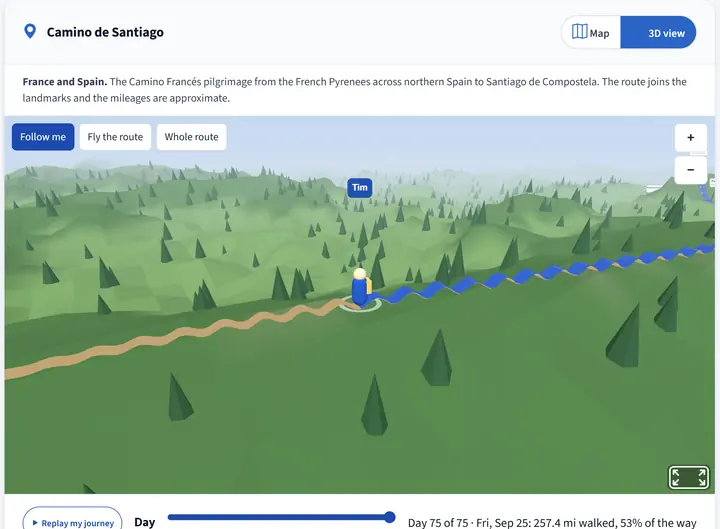The image size is (720, 529).
Task: Zoom in with the plus button
Action: click(x=690, y=137)
